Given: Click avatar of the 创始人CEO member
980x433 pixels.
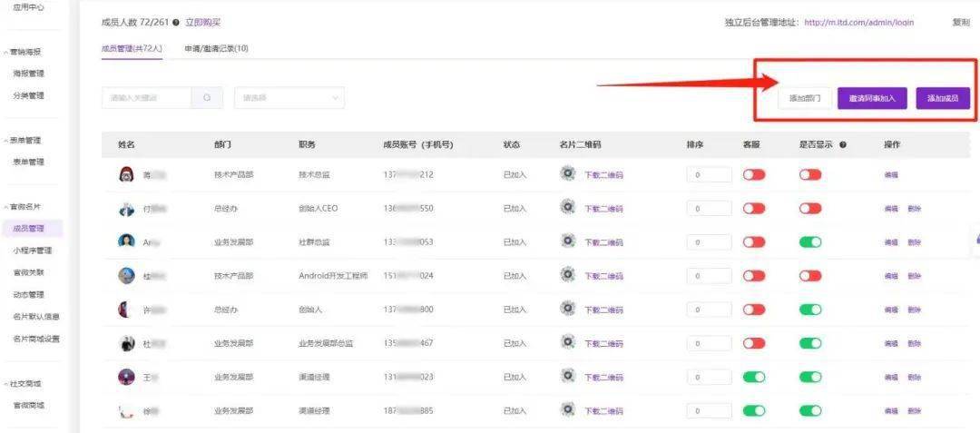Looking at the screenshot, I should coord(126,209).
